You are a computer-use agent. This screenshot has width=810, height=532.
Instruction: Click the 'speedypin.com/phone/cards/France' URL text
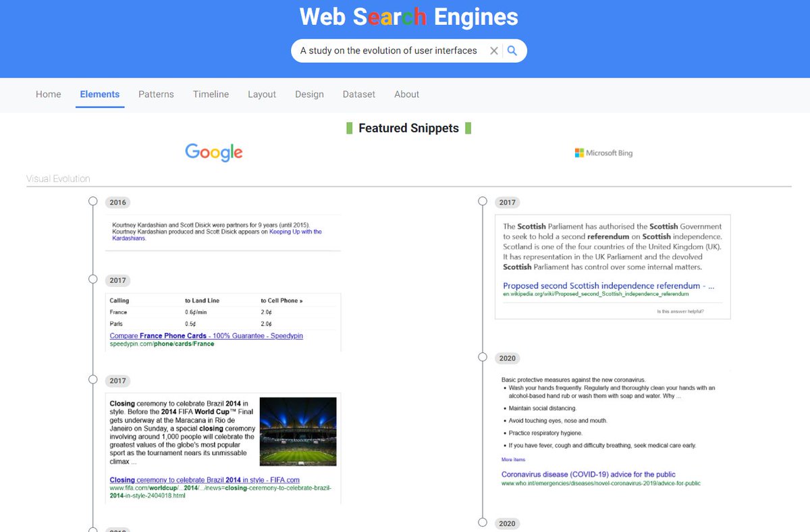click(162, 344)
